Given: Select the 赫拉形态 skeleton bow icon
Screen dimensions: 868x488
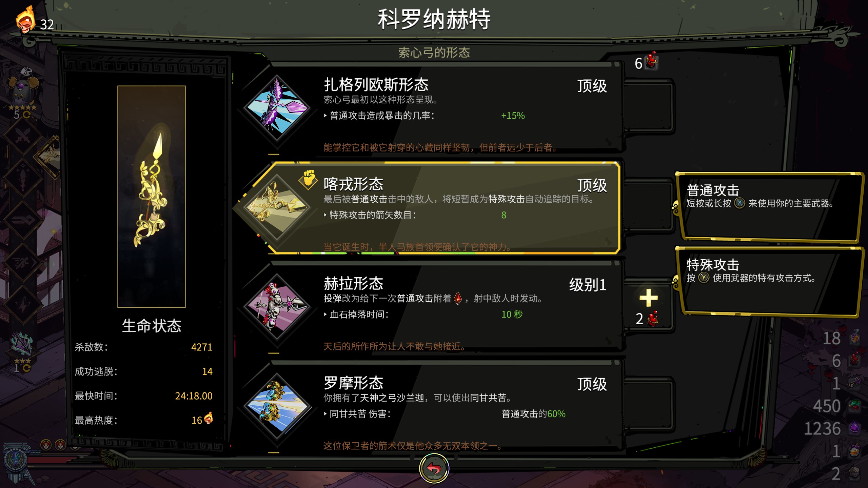Looking at the screenshot, I should click(x=277, y=307).
